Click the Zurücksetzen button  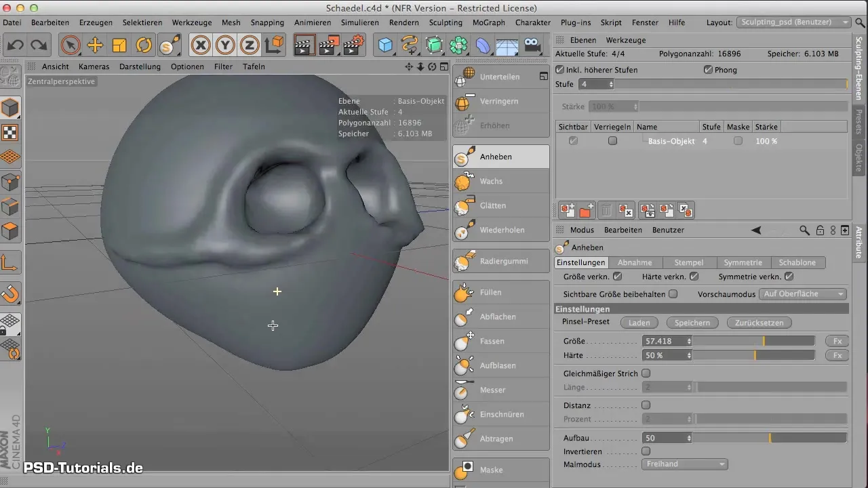(x=759, y=323)
